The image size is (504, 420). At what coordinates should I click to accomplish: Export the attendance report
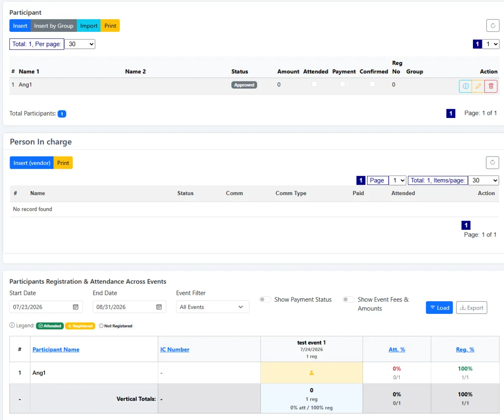point(472,308)
